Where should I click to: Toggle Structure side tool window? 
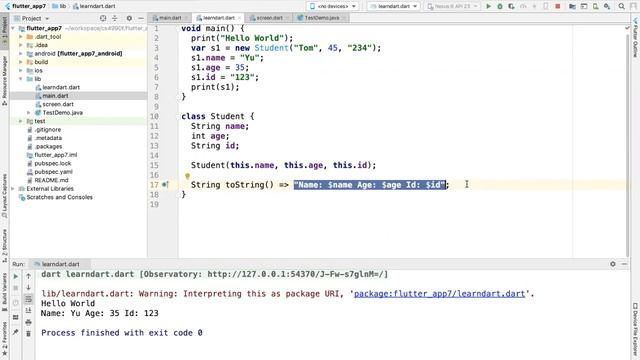pos(4,245)
